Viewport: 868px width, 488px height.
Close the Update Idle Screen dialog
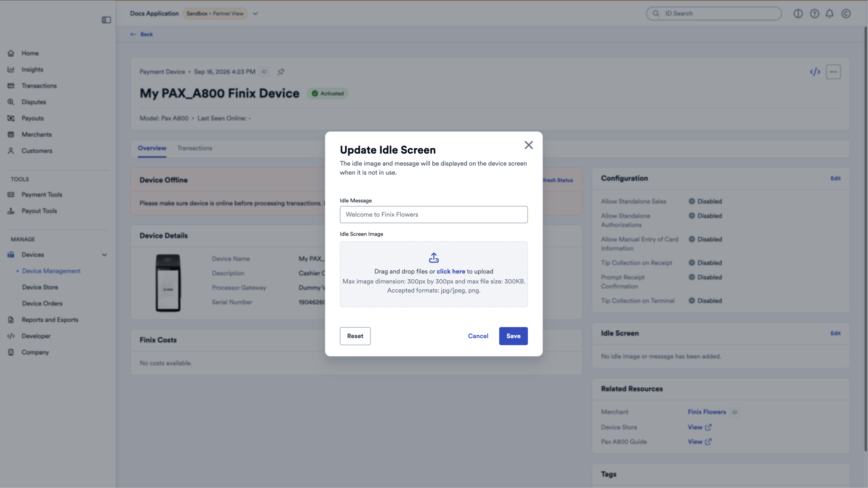528,145
